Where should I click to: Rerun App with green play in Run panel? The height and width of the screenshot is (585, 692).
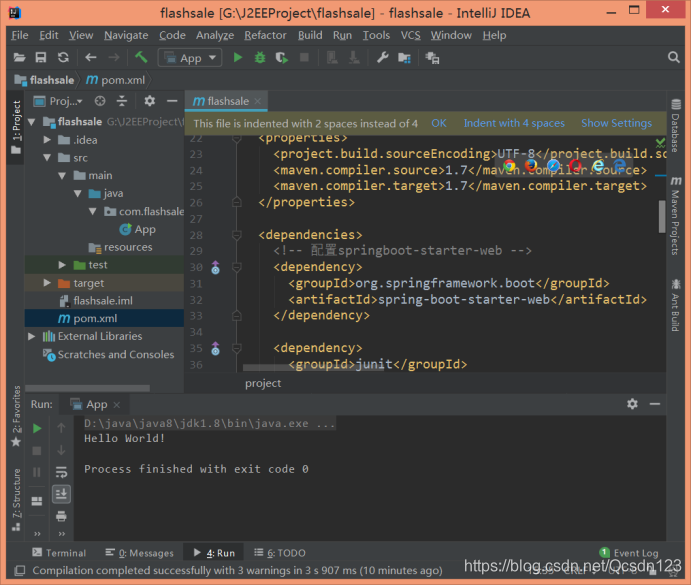point(37,428)
